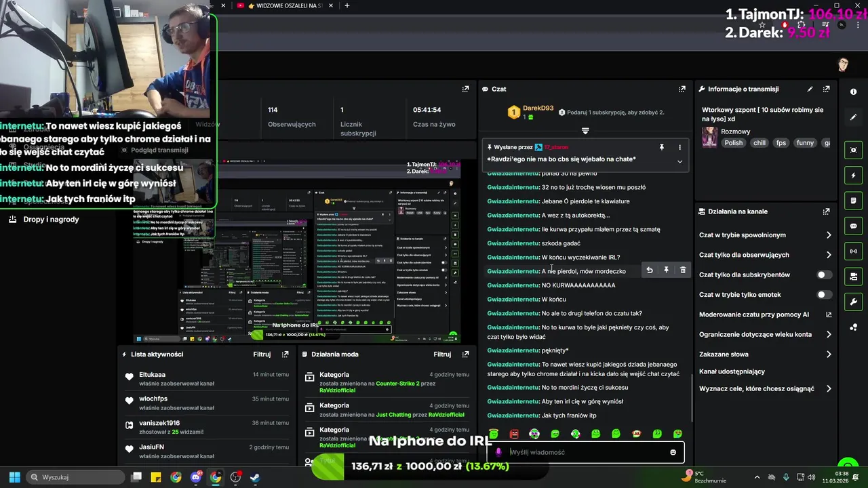Click the three-dots icon at sidebar bottom

(853, 327)
